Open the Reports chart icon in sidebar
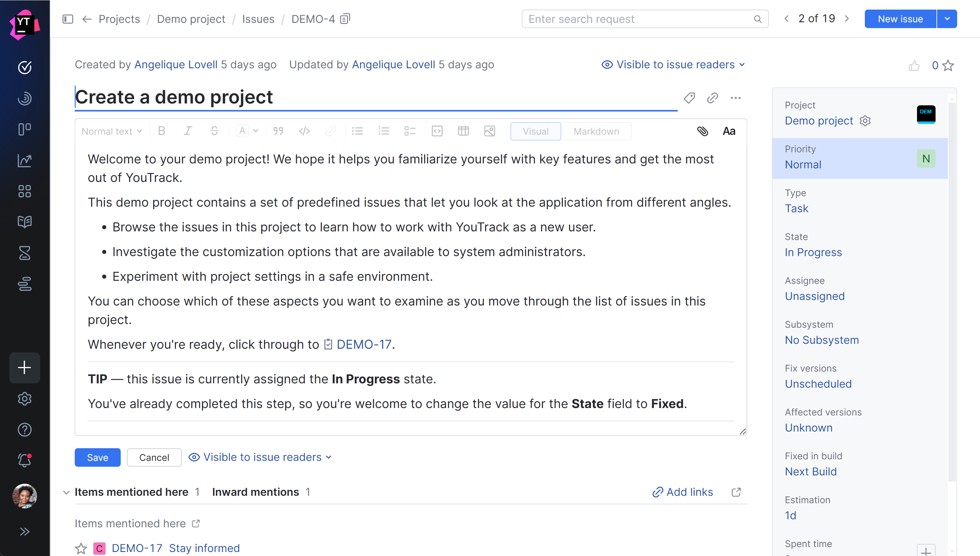 (24, 161)
